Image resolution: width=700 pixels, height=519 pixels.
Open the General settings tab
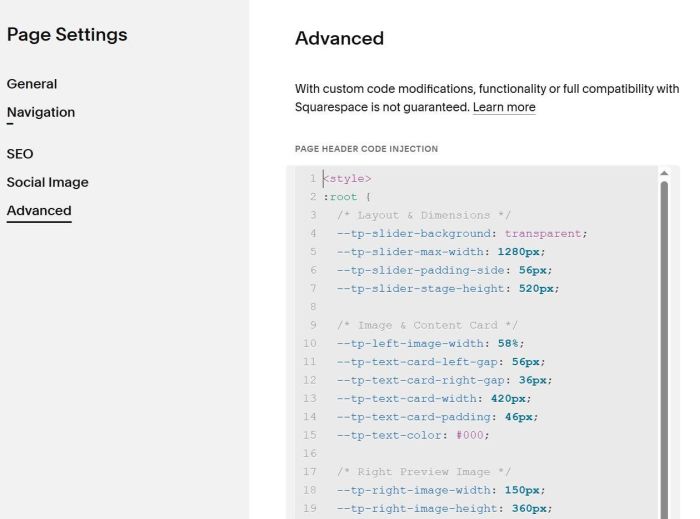coord(32,84)
